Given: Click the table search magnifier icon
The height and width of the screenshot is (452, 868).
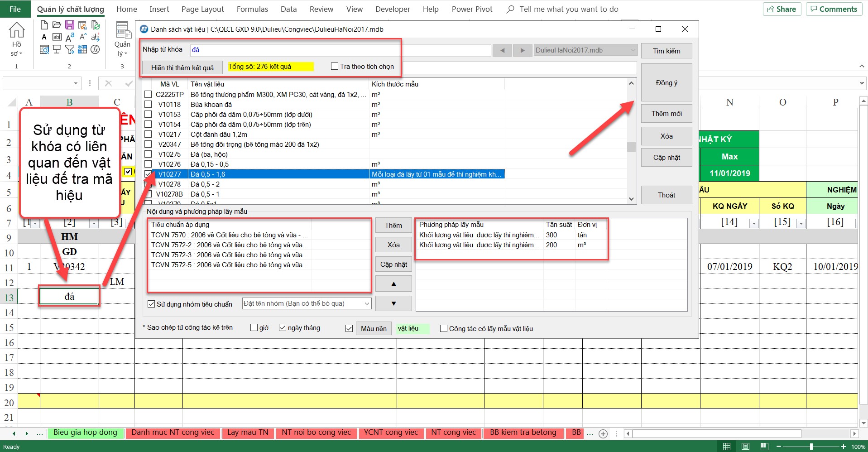Looking at the screenshot, I should 44,49.
